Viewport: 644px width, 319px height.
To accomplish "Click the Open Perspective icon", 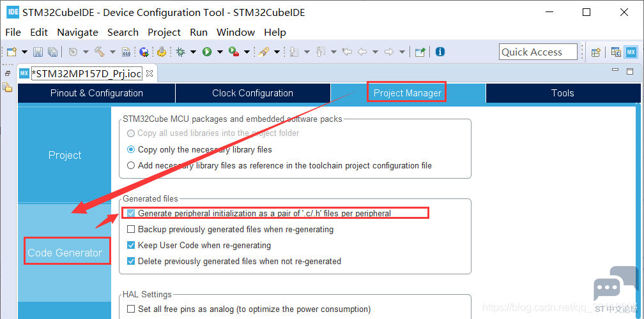I will (595, 52).
